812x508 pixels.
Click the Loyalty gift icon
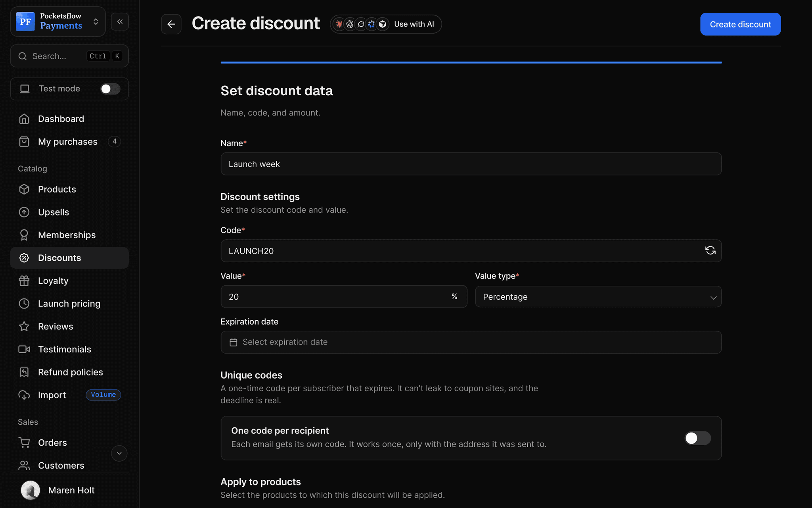24,281
